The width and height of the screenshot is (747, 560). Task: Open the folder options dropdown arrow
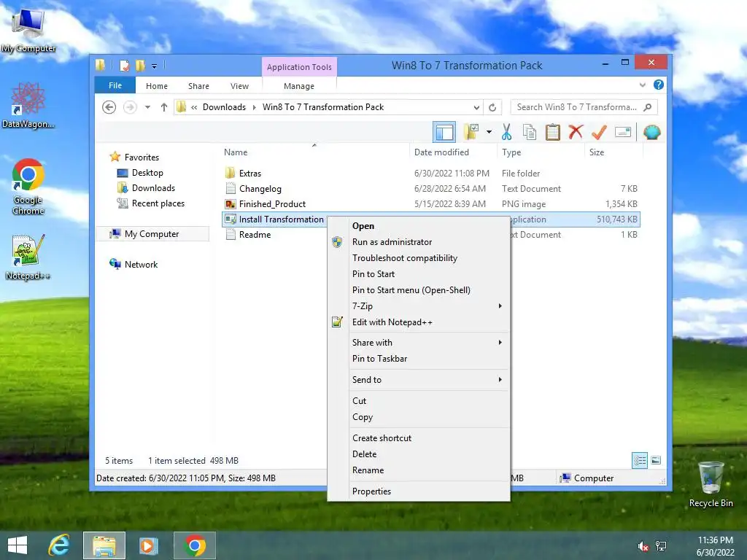(x=489, y=132)
